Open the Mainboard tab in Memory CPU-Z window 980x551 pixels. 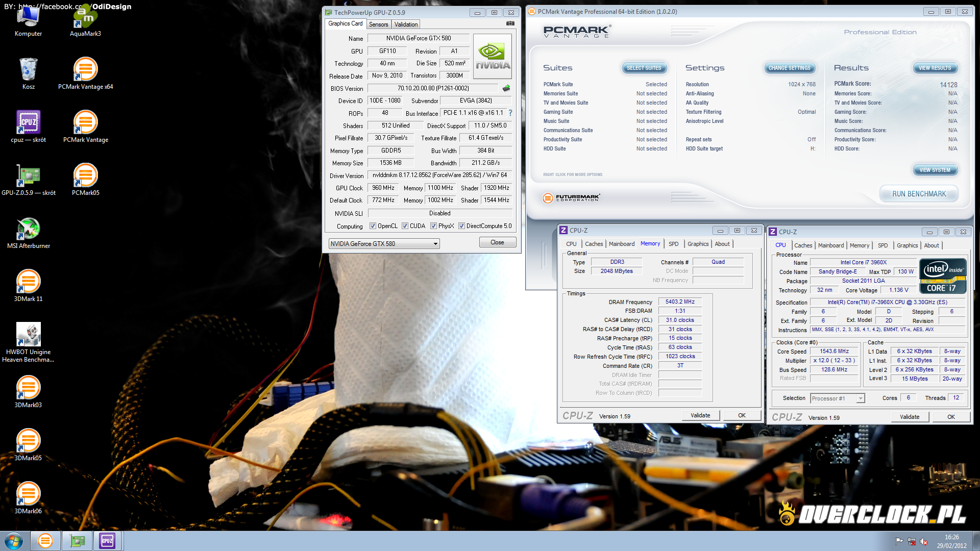click(622, 244)
